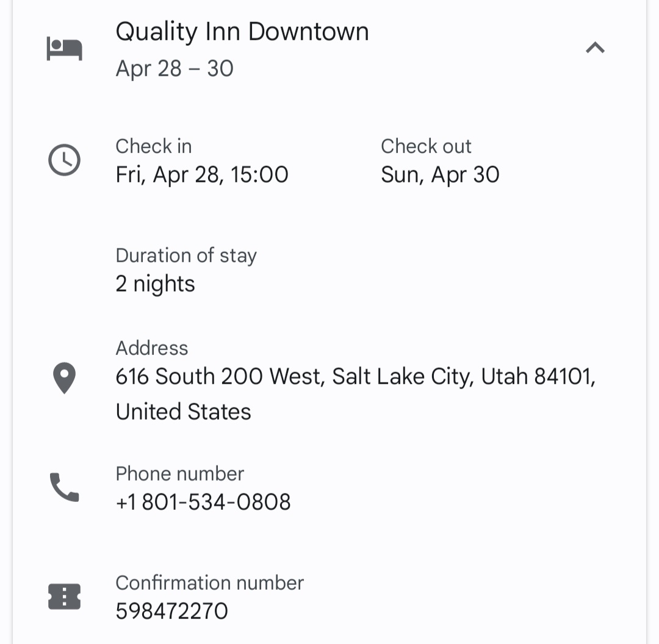Call the number +1 801-534-0808
The height and width of the screenshot is (644, 659).
pos(203,503)
